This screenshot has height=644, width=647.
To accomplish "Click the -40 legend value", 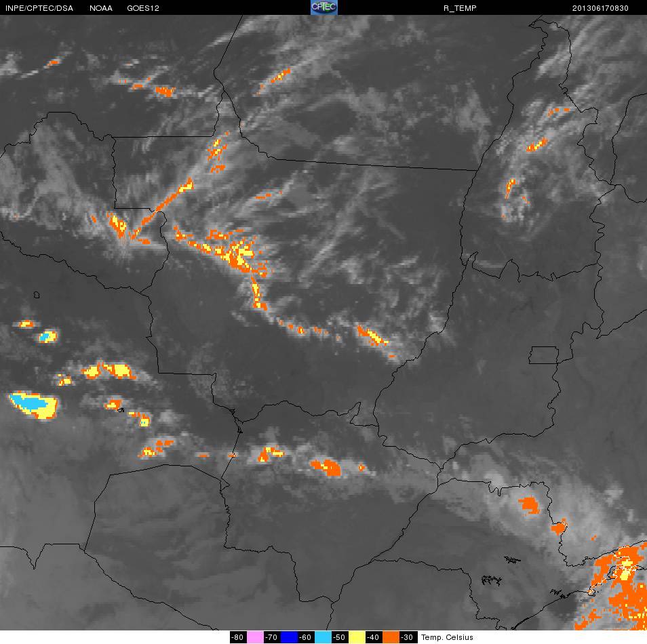I will [x=374, y=637].
